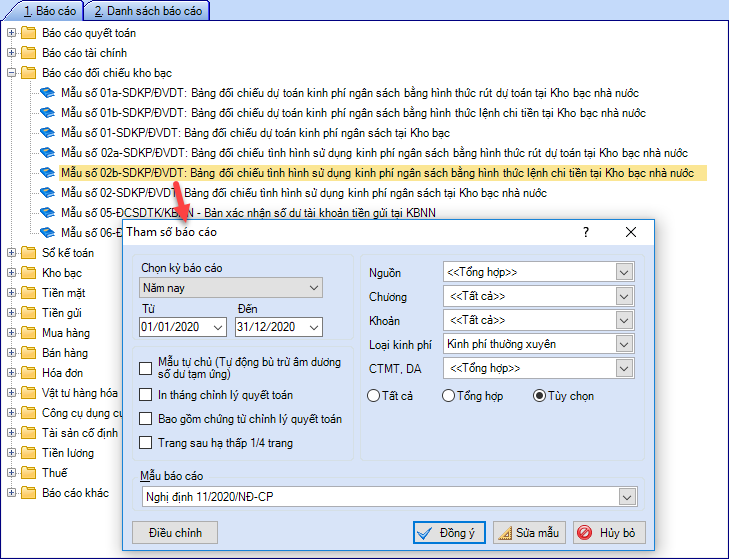Open the Đến date picker dropdown
729x559 pixels.
314,327
